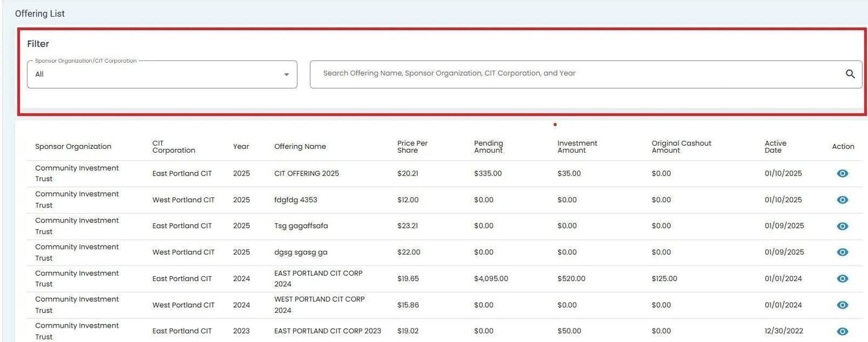This screenshot has width=868, height=342.
Task: Click eye icon for dgsg sgasg ga
Action: pos(842,253)
